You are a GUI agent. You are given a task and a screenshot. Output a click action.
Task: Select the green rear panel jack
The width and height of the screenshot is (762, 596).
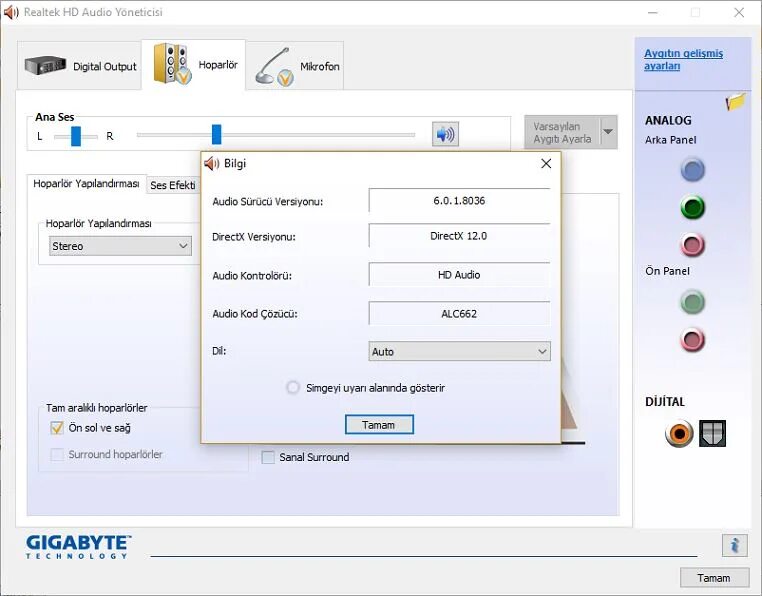[693, 208]
